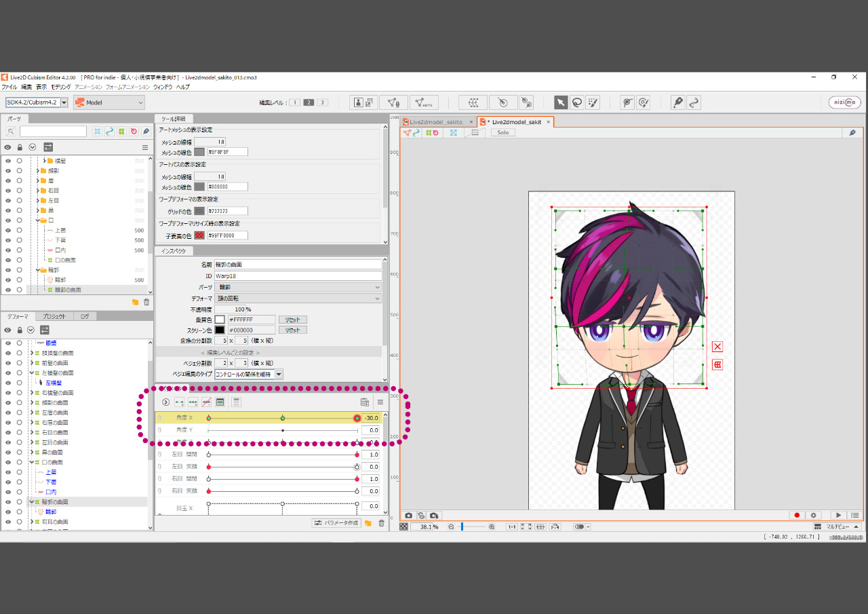Collapse 左横髪の曲面 in Deformer tree
Image resolution: width=868 pixels, height=614 pixels.
[31, 373]
